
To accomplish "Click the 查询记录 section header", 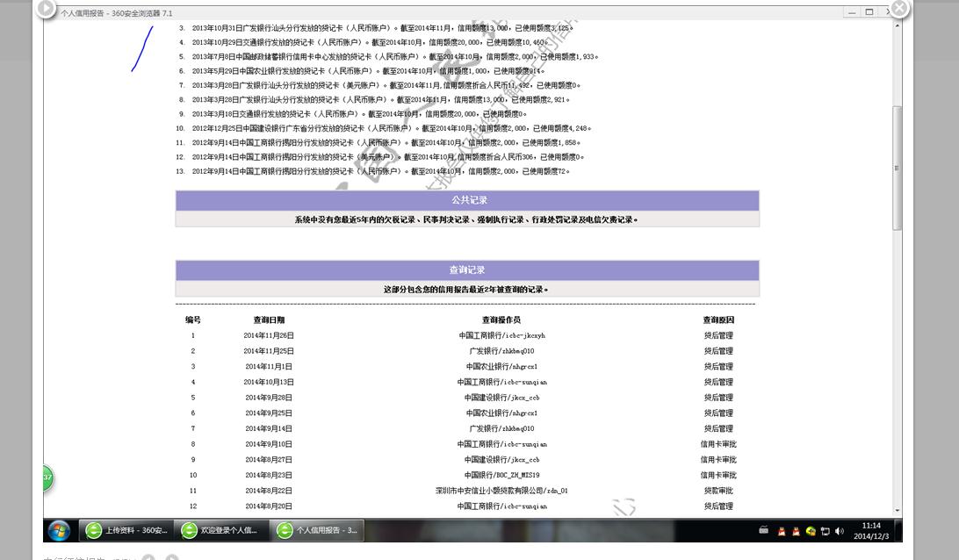I will (x=468, y=269).
